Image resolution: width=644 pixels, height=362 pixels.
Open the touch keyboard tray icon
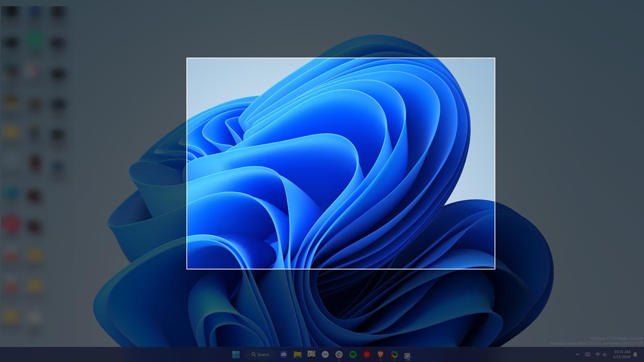(586, 354)
